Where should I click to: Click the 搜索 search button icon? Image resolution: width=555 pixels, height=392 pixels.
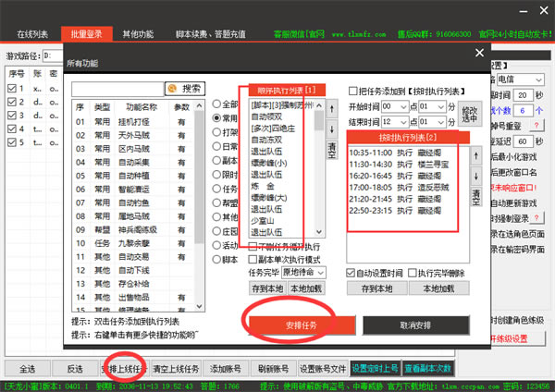184,89
